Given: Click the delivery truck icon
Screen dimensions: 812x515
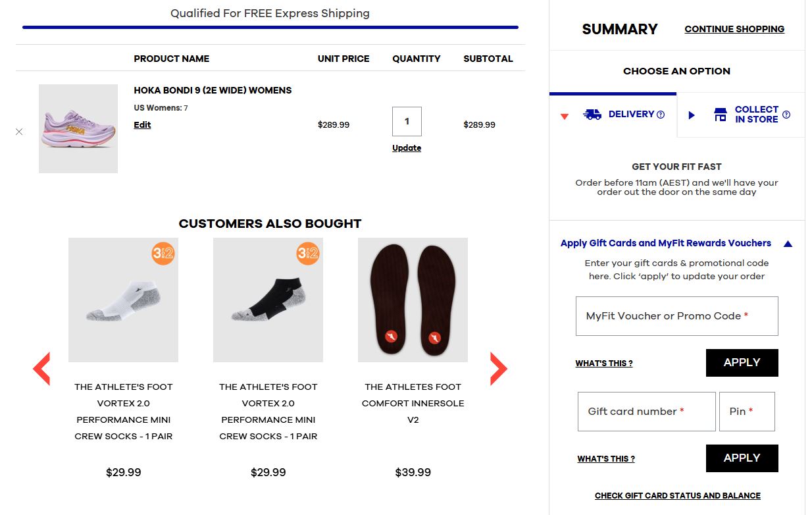Looking at the screenshot, I should (592, 114).
